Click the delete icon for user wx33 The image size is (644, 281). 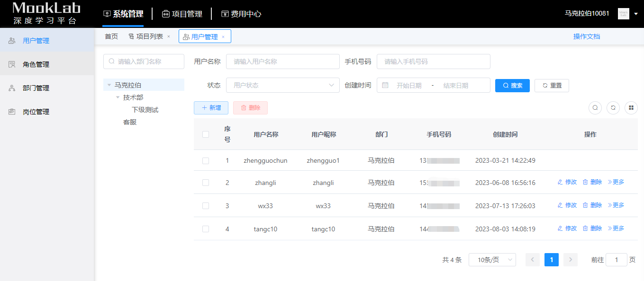click(x=585, y=205)
